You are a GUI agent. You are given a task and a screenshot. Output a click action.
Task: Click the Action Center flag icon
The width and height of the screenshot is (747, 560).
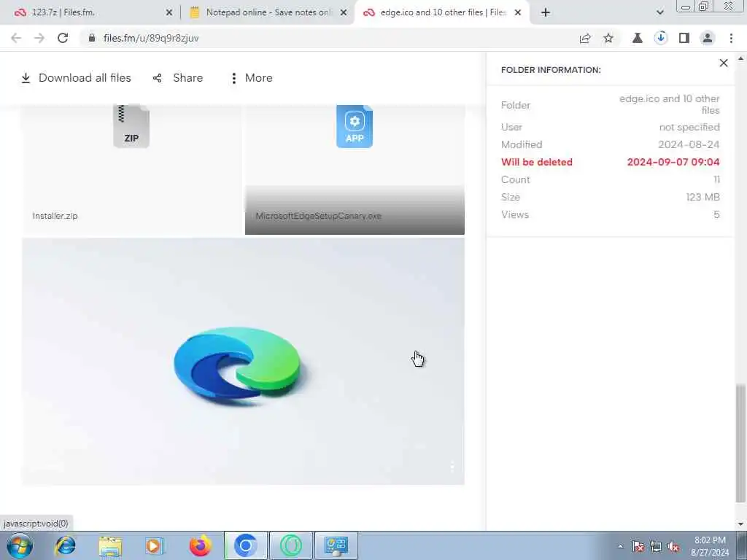(638, 546)
